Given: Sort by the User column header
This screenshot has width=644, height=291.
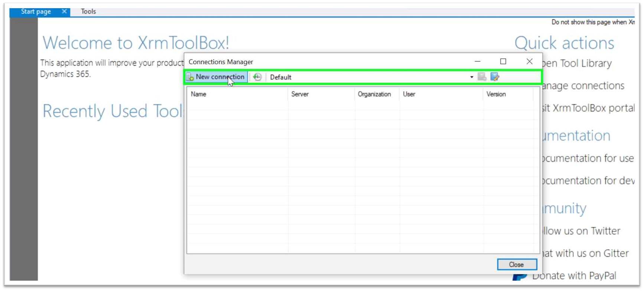Looking at the screenshot, I should [409, 94].
